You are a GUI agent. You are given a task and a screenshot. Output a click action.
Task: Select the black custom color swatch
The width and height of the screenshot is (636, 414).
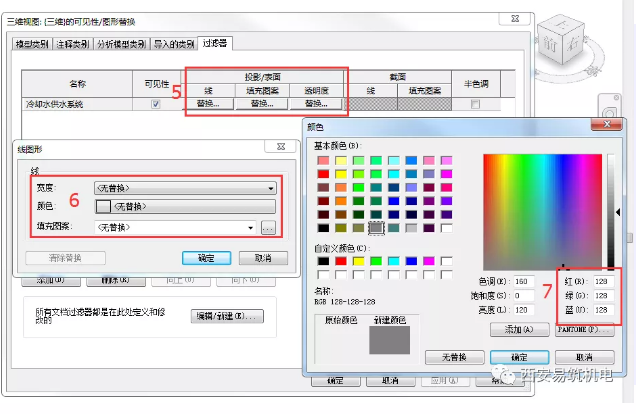323,261
